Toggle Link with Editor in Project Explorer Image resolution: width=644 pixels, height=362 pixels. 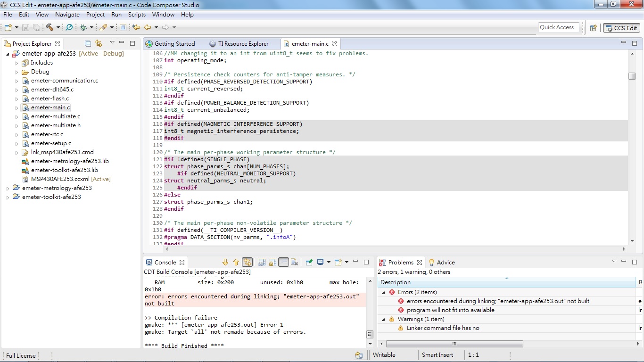99,43
